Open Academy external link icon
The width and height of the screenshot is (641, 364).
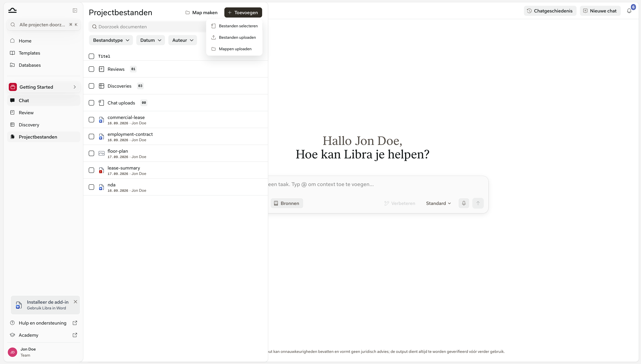click(x=75, y=335)
